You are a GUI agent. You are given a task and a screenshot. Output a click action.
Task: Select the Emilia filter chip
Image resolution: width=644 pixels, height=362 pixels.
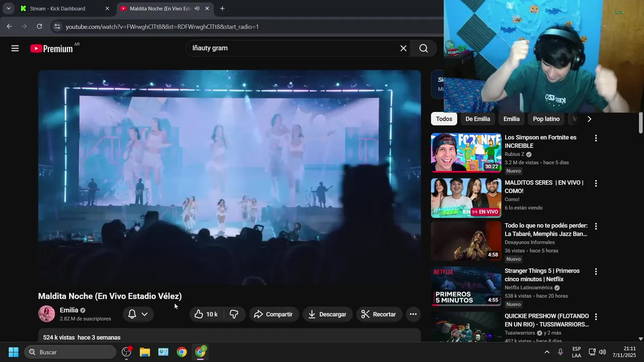[511, 119]
